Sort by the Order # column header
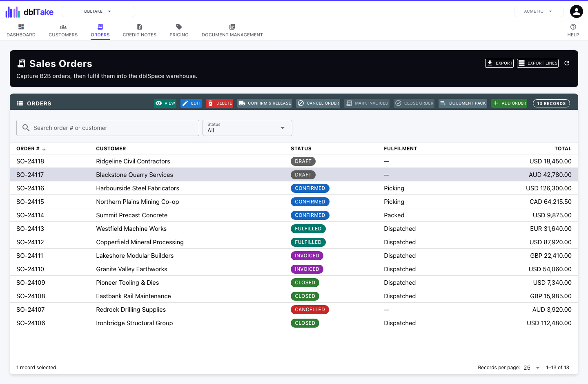The image size is (588, 384). pyautogui.click(x=31, y=149)
